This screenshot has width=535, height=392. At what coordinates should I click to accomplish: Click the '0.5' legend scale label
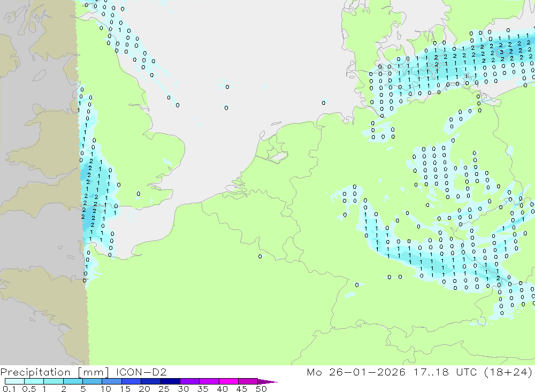pyautogui.click(x=29, y=389)
